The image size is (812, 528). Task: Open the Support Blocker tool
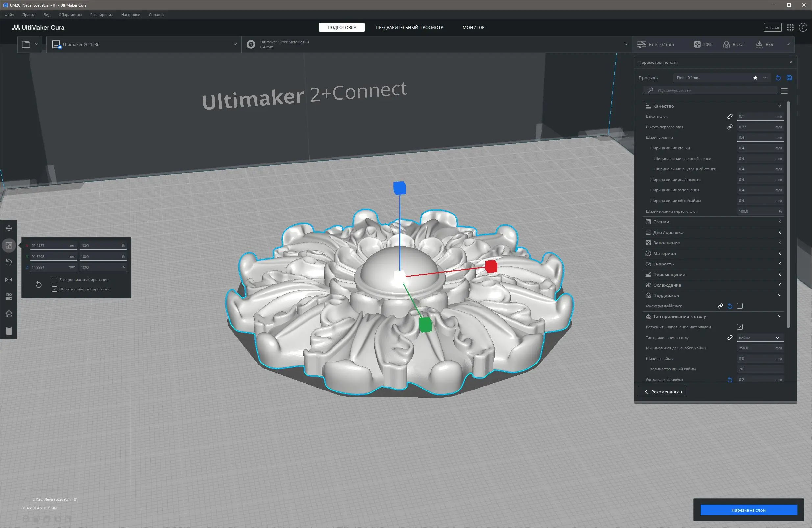9,314
